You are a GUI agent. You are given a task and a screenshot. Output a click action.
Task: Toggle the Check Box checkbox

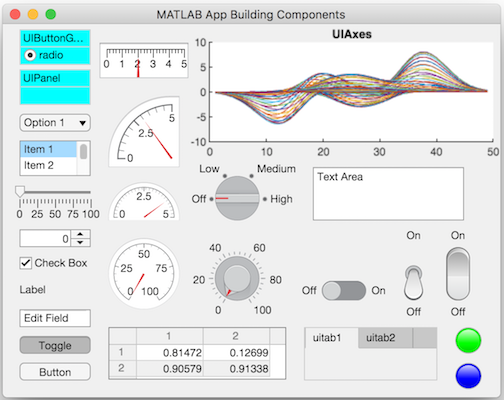pyautogui.click(x=26, y=263)
